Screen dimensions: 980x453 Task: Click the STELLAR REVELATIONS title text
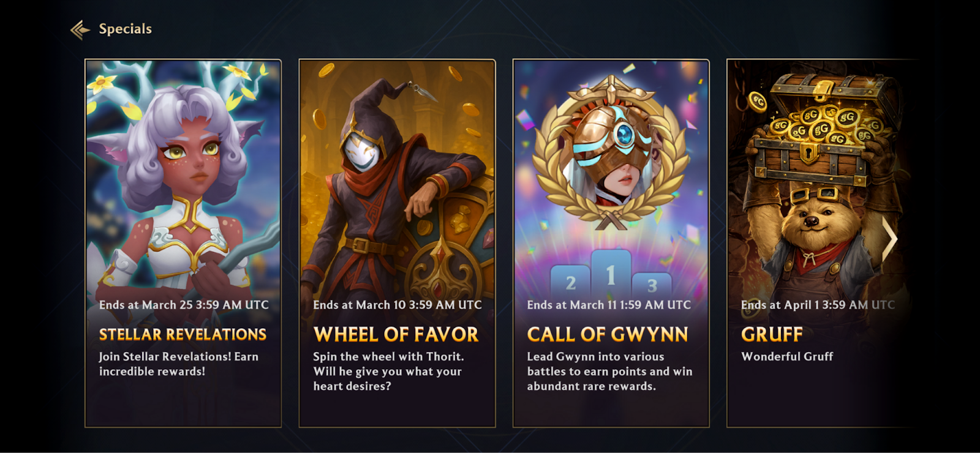(183, 334)
